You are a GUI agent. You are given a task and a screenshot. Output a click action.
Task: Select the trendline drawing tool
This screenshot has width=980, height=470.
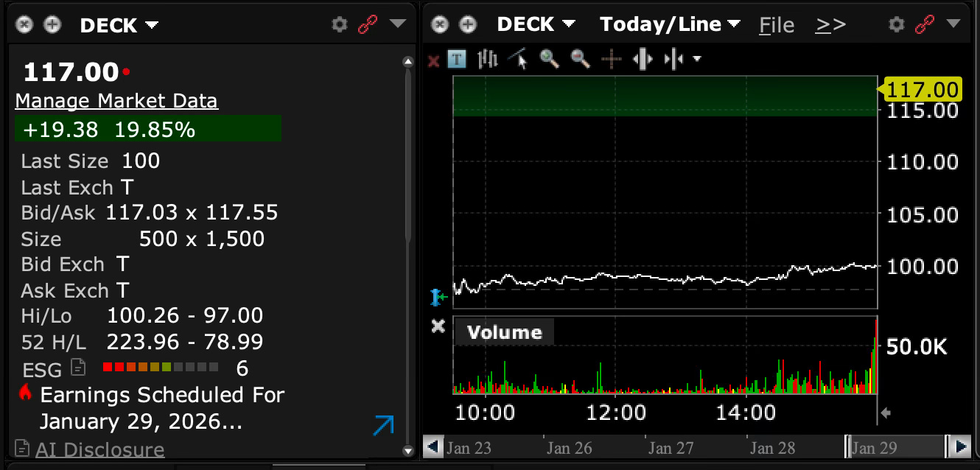pyautogui.click(x=519, y=59)
